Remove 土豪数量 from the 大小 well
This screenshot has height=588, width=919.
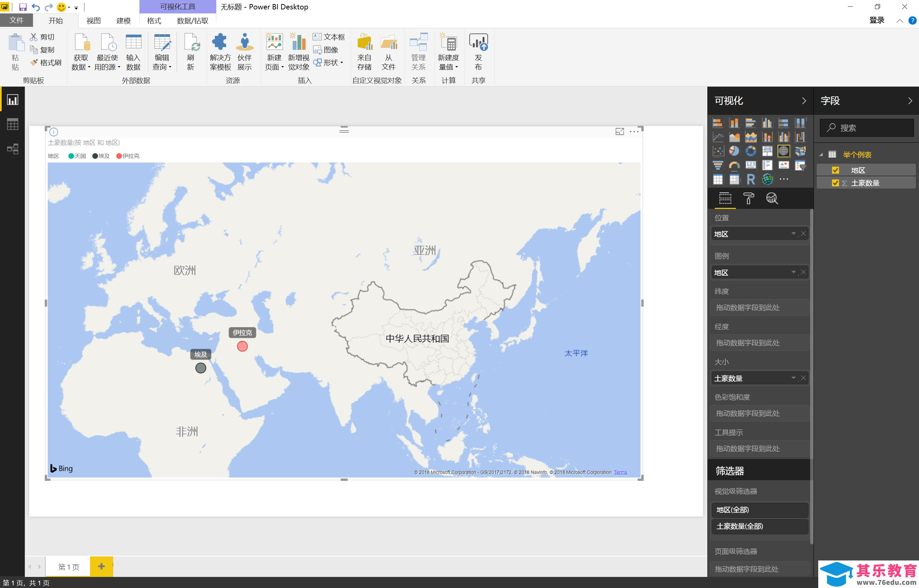pos(803,378)
